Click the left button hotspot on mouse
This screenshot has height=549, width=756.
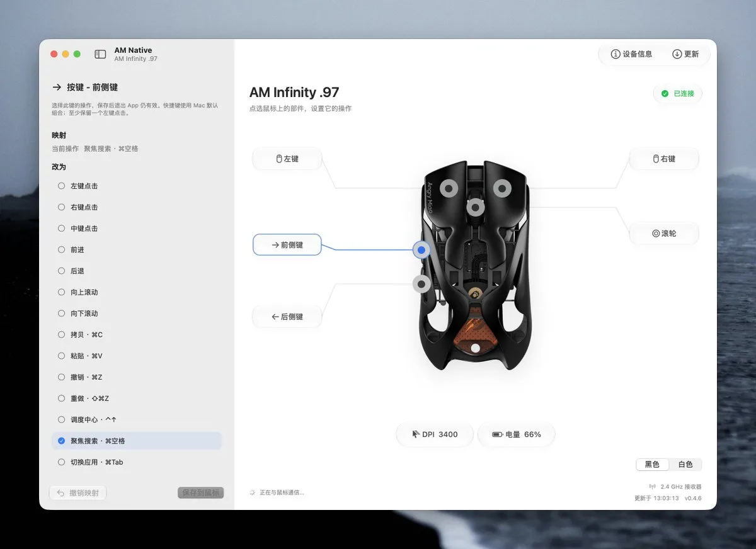coord(449,188)
